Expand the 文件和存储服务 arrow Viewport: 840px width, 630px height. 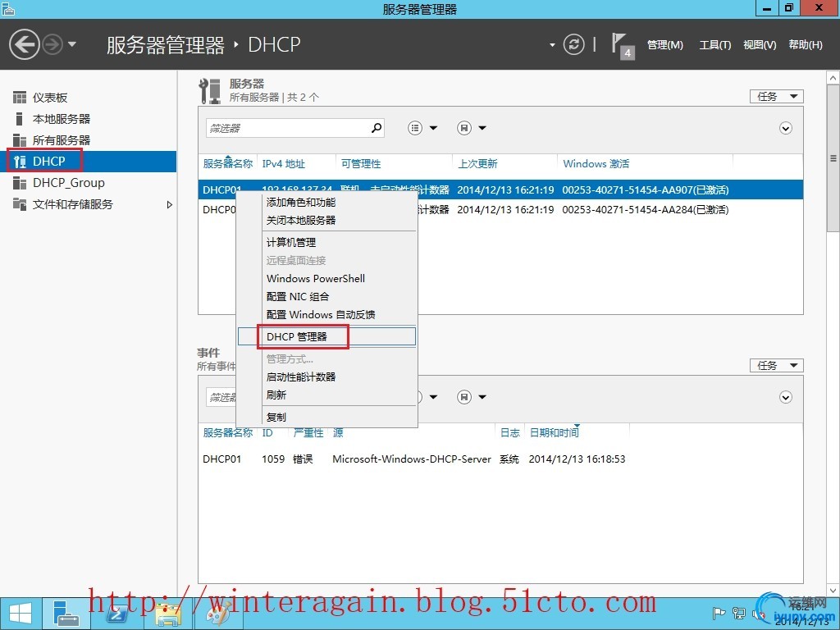169,204
